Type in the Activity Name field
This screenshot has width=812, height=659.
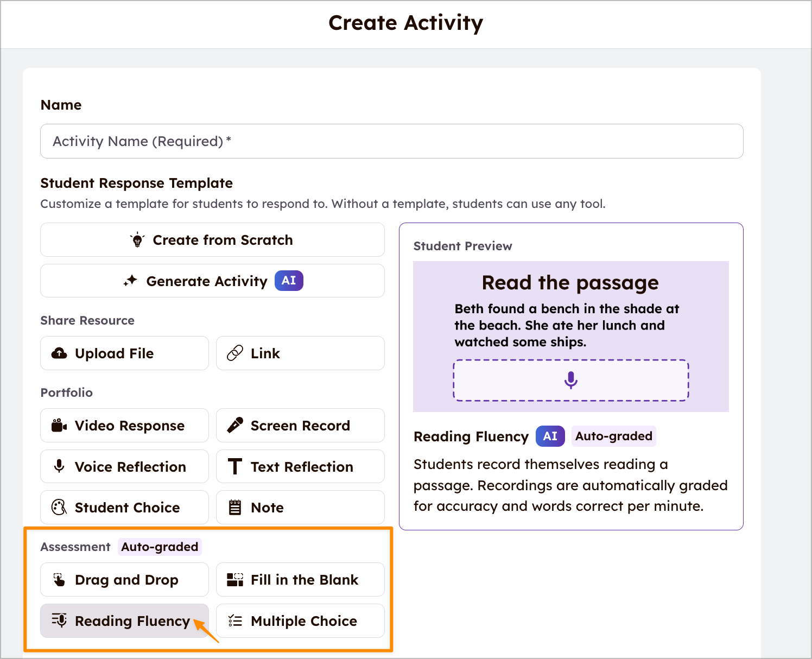tap(391, 141)
